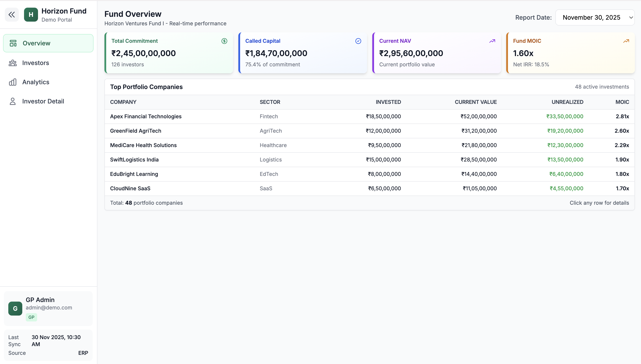Click the GP Admin avatar
The image size is (641, 364).
click(x=15, y=309)
